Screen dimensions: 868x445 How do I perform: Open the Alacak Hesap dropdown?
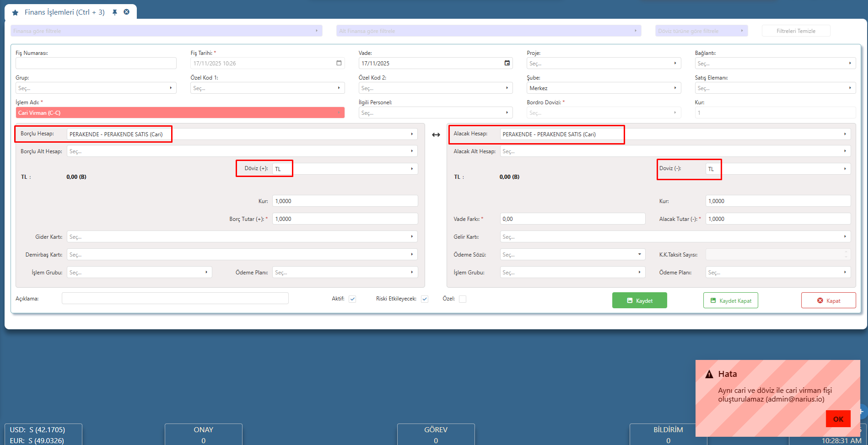click(x=675, y=134)
